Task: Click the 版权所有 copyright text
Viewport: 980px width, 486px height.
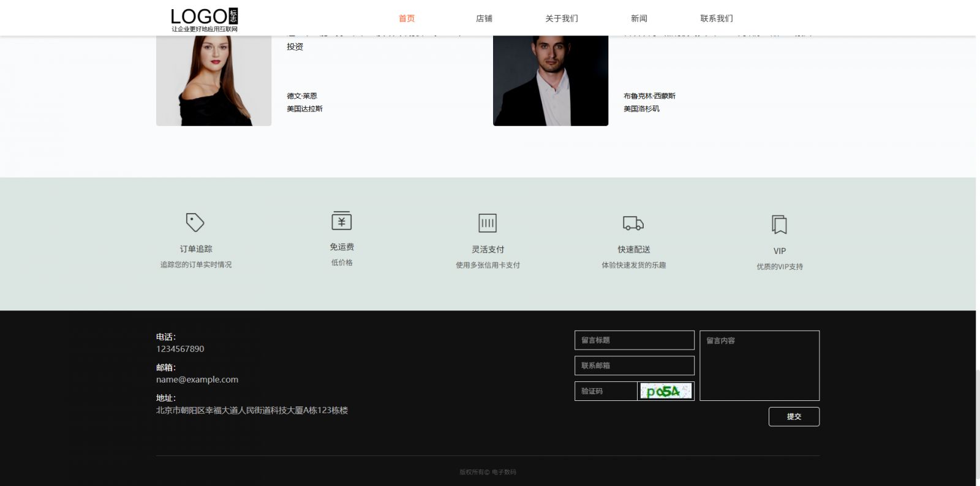Action: click(x=488, y=472)
